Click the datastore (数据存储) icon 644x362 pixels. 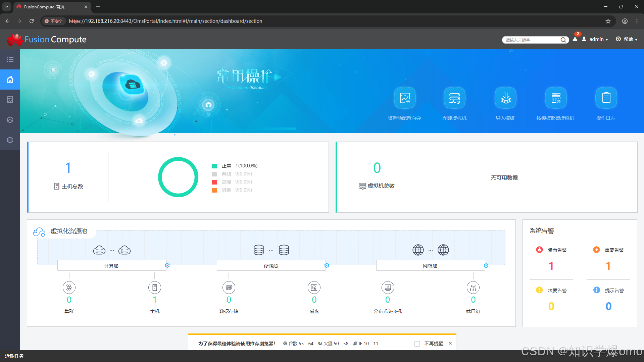[229, 288]
